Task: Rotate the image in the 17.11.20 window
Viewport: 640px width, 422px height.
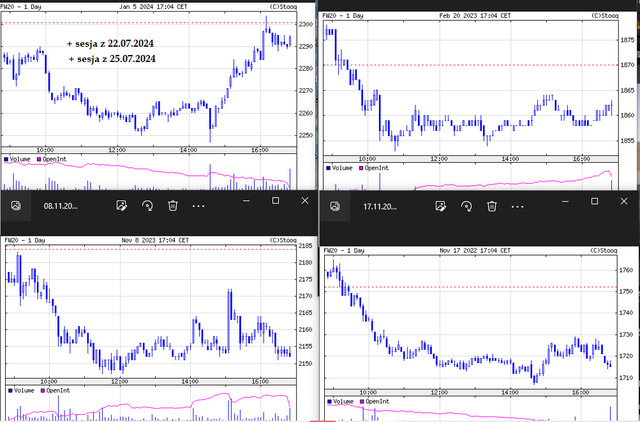Action: (x=467, y=207)
